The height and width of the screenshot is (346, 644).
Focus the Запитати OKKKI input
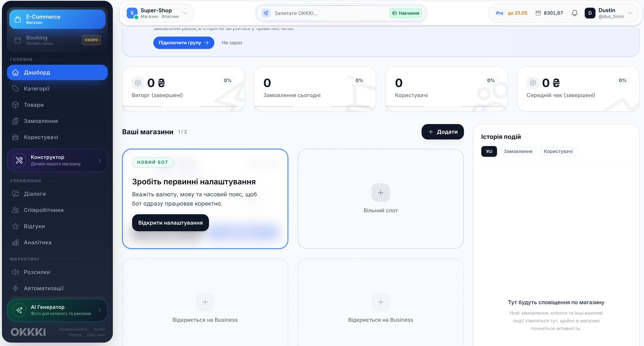coord(329,13)
